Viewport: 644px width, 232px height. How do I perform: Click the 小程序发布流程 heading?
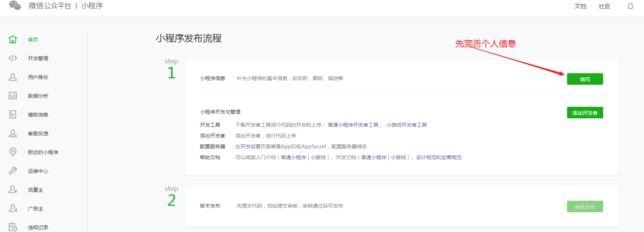click(188, 39)
